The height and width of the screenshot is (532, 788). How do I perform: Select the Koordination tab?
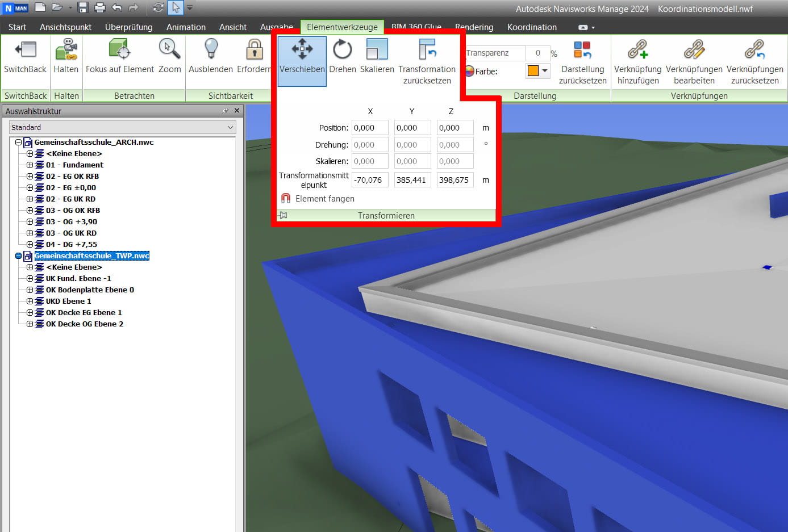pyautogui.click(x=532, y=27)
